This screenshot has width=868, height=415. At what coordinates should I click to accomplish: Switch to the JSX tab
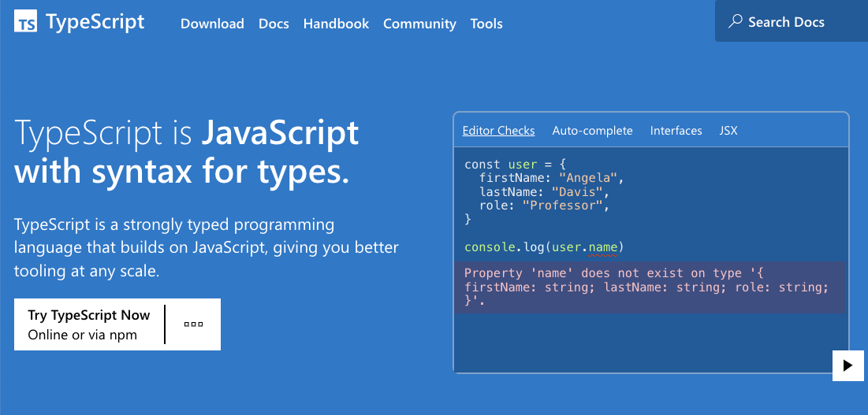click(x=728, y=131)
